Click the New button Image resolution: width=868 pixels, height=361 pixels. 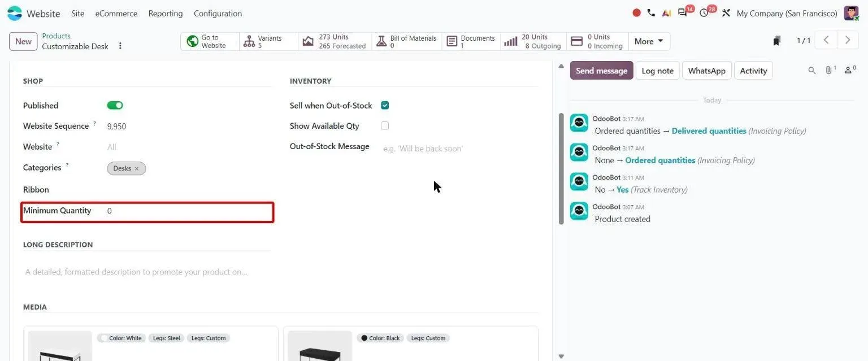pyautogui.click(x=23, y=41)
